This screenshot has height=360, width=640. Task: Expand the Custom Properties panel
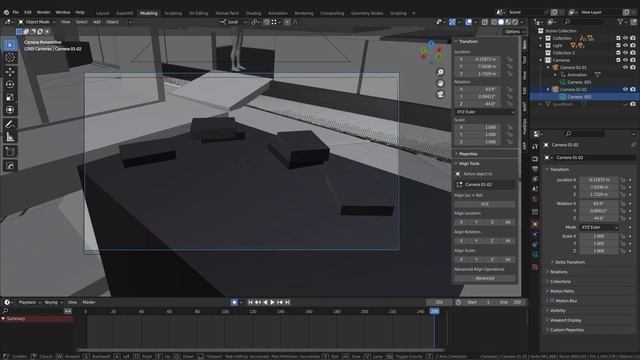point(567,330)
